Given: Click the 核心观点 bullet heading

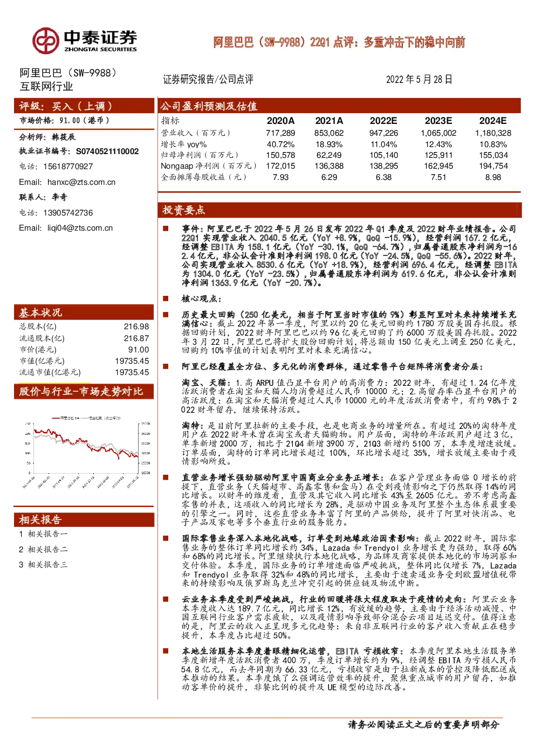Looking at the screenshot, I should tap(201, 299).
